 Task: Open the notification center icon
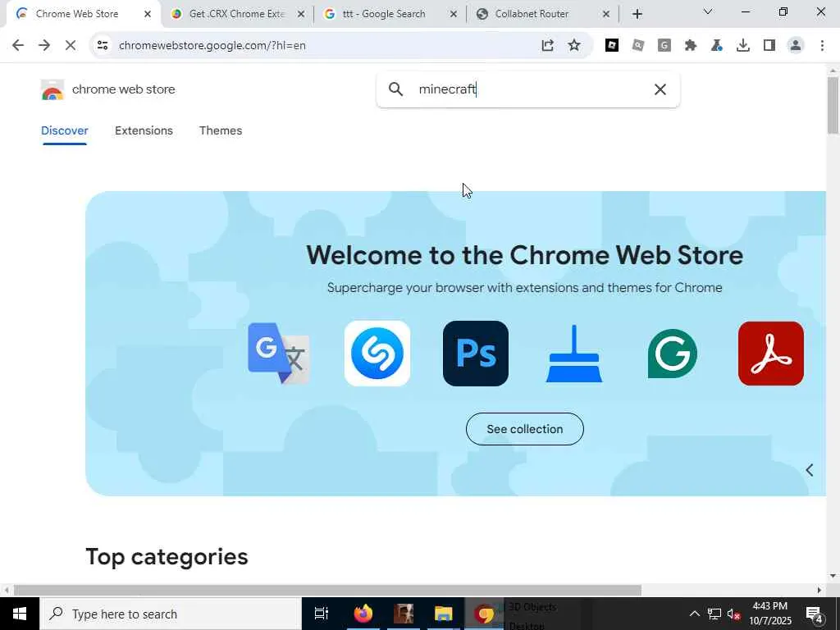[x=815, y=614]
